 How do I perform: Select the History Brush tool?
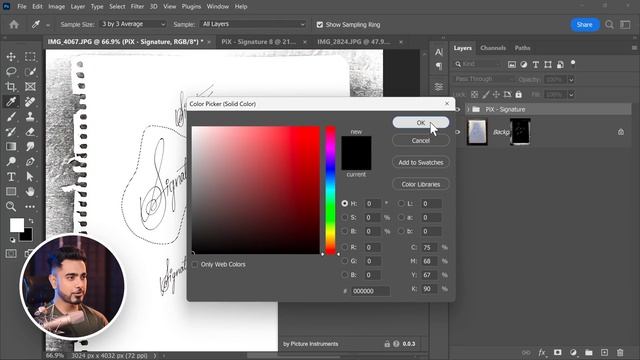11,131
